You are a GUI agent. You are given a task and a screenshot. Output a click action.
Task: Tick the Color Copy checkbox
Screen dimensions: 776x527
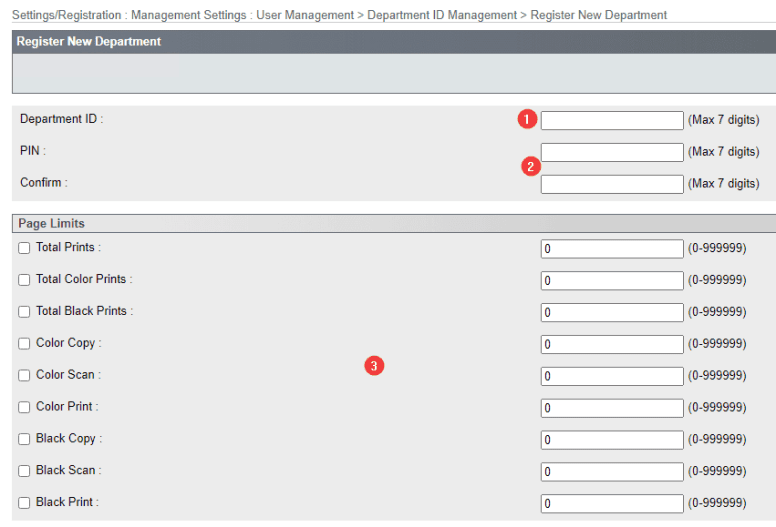pos(24,344)
